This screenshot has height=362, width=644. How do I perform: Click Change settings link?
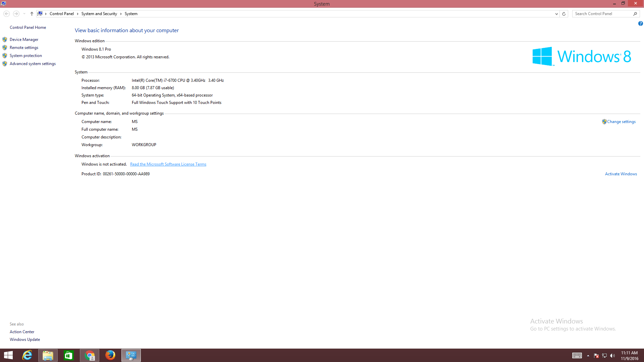[621, 122]
